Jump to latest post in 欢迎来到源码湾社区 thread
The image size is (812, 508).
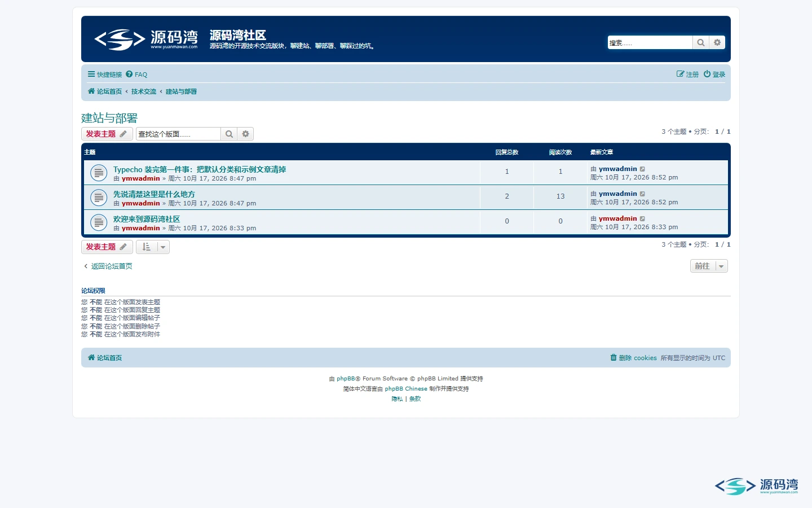(x=642, y=218)
